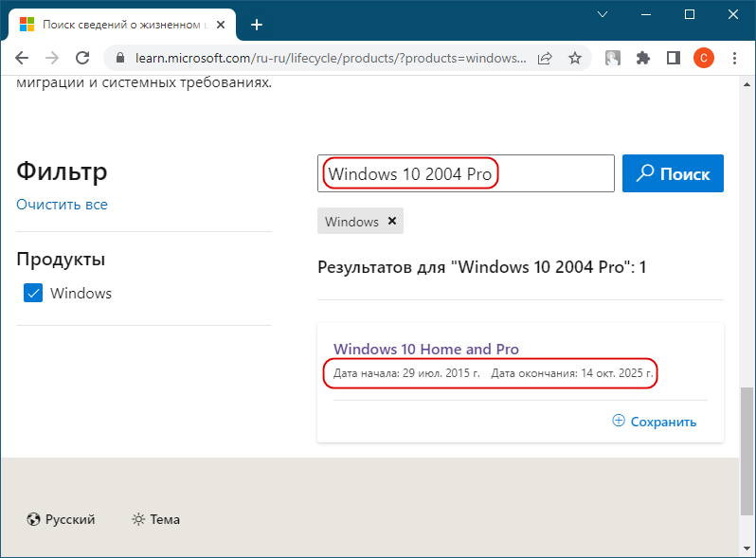Close the Microsoft lifecycle tab
756x558 pixels.
click(221, 25)
